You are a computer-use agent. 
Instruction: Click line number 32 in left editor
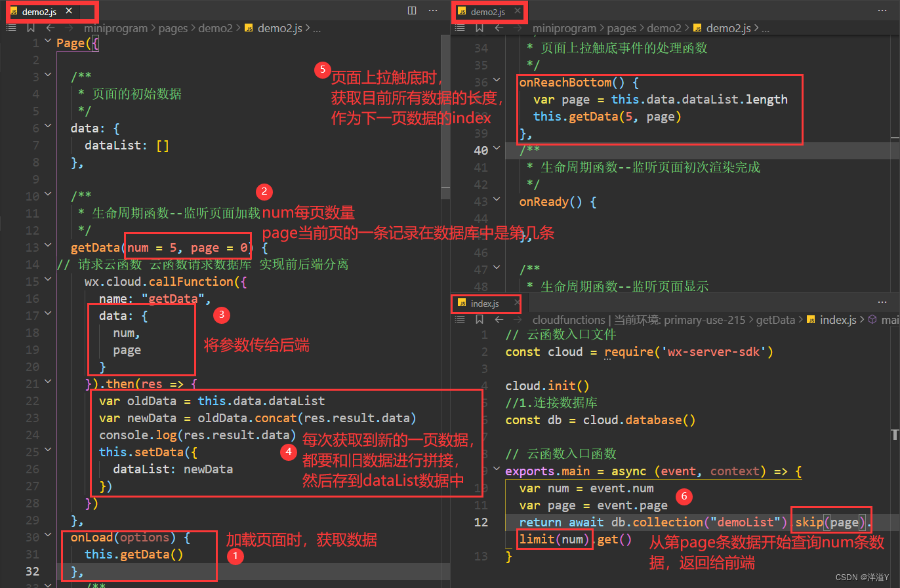coord(32,572)
